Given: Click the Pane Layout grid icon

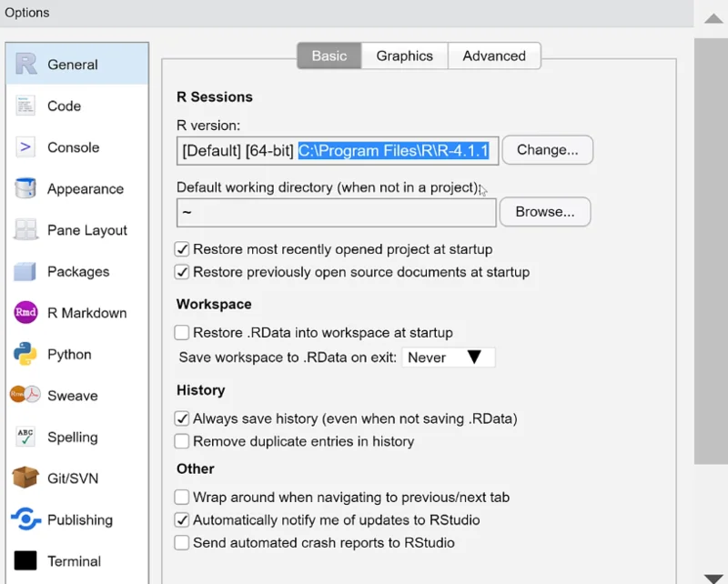Looking at the screenshot, I should [25, 229].
